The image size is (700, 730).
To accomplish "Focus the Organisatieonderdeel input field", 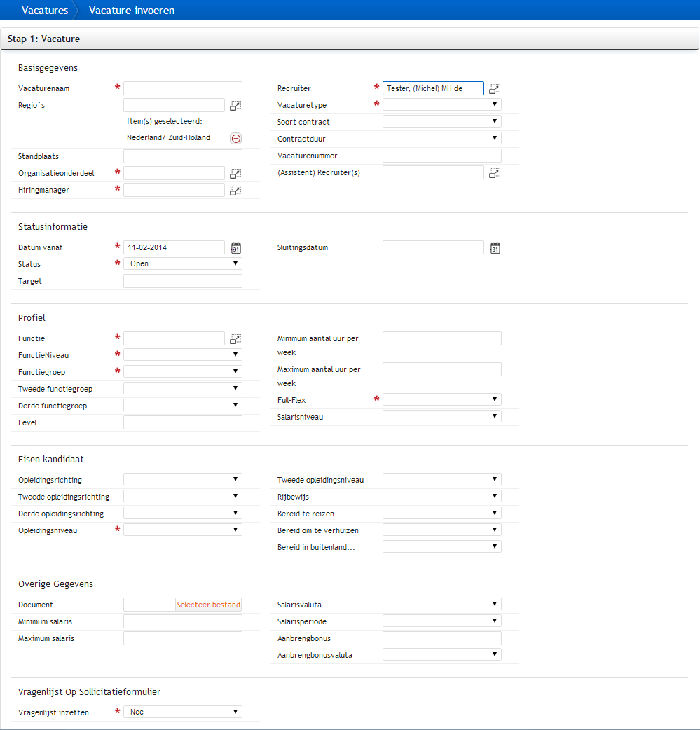I will coord(174,173).
